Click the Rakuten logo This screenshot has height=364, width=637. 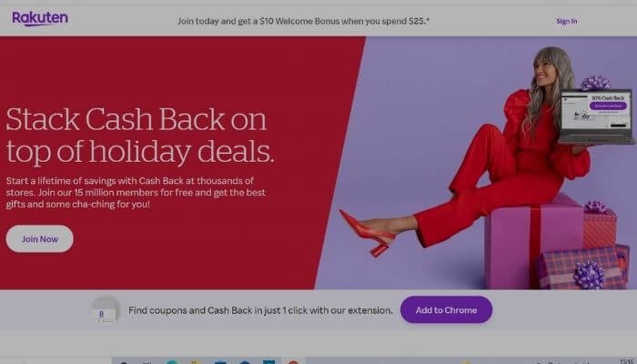(40, 19)
